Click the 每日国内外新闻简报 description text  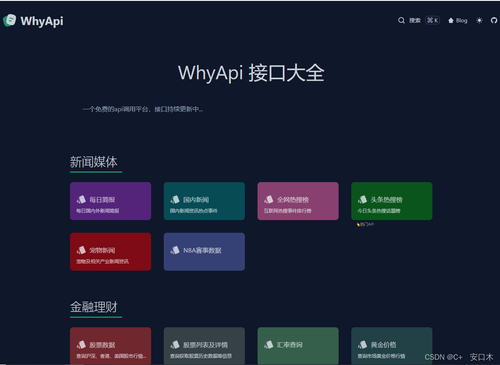click(98, 211)
